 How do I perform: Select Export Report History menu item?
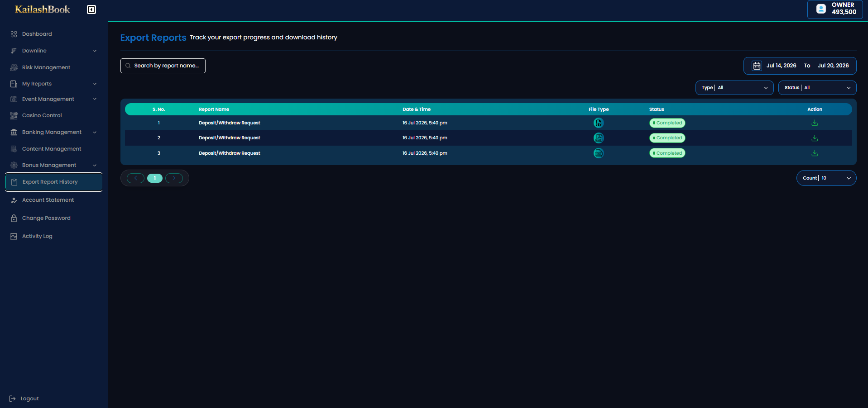(x=54, y=182)
